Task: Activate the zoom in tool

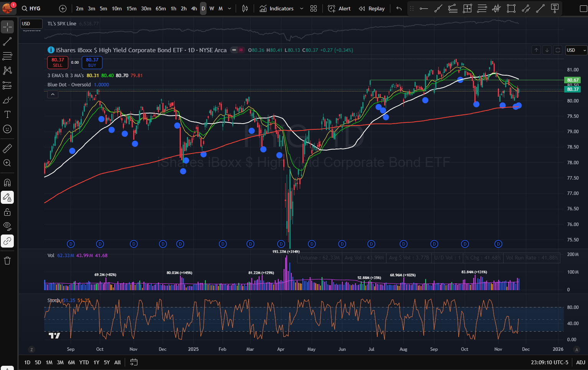Action: (7, 163)
